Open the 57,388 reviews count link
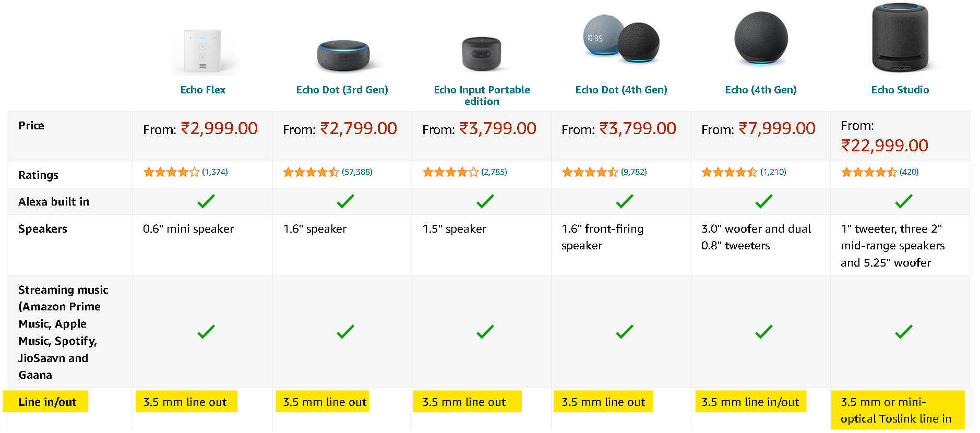Viewport: 980px width, 433px height. coord(357,172)
